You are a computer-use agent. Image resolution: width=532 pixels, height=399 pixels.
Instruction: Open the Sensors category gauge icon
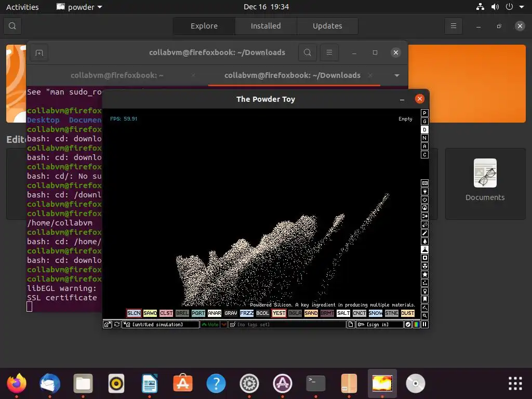424,208
